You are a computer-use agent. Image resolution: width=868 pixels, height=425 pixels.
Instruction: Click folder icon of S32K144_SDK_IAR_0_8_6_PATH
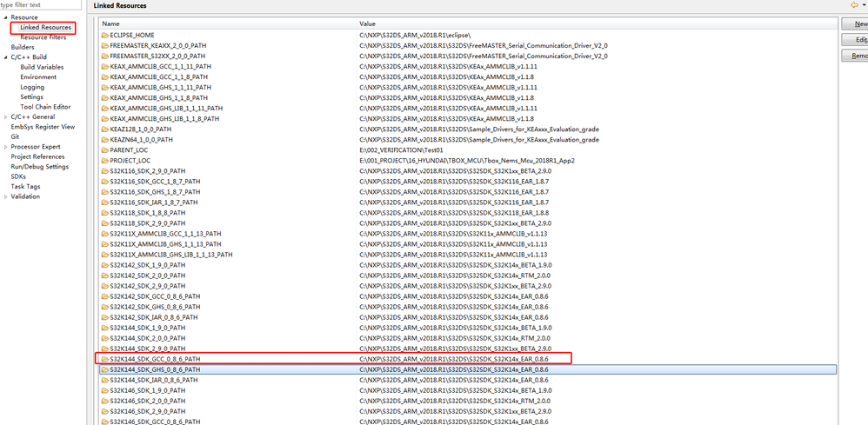point(105,380)
